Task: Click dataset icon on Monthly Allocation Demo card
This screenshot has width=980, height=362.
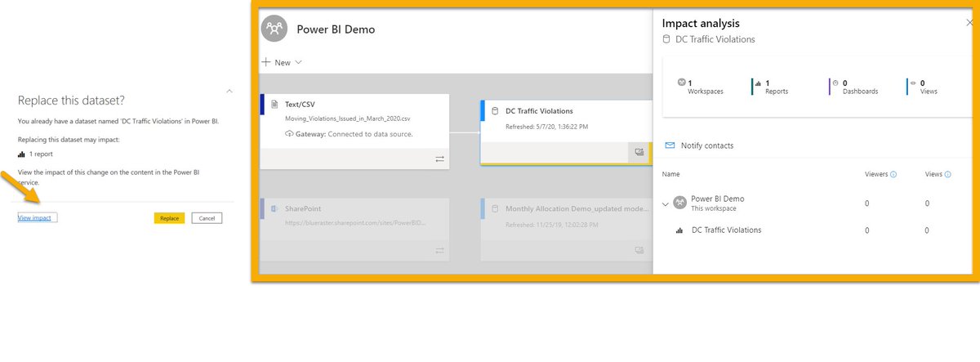Action: (x=494, y=208)
